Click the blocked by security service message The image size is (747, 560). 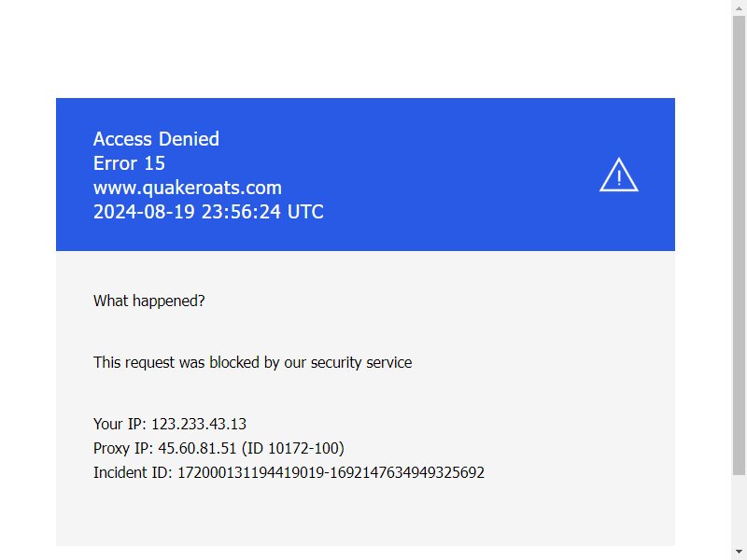click(x=252, y=362)
